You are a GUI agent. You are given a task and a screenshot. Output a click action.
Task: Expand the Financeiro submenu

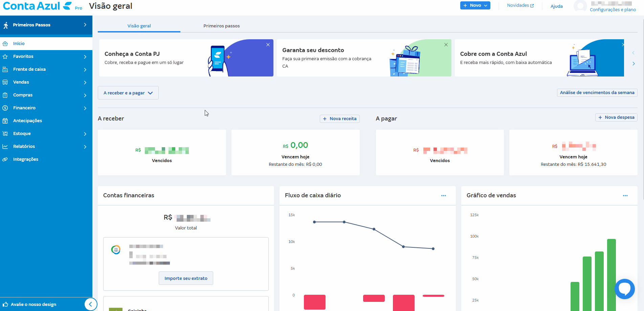pyautogui.click(x=85, y=108)
